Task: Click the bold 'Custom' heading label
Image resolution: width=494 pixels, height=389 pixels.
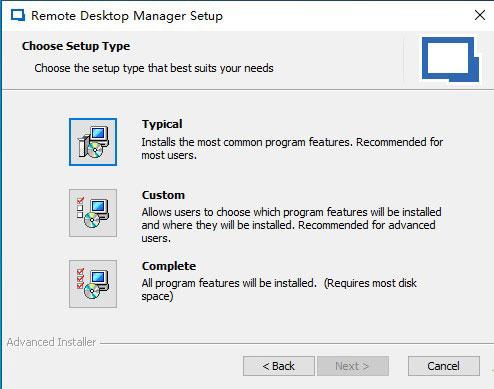Action: pyautogui.click(x=163, y=195)
